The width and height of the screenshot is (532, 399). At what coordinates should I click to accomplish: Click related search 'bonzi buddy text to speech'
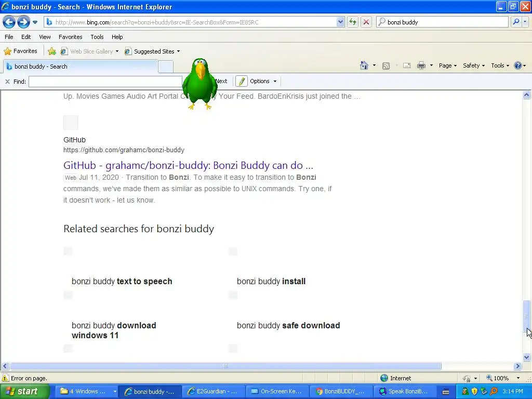(x=122, y=281)
